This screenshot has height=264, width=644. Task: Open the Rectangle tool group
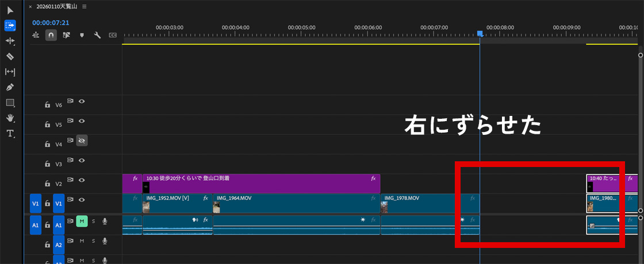coord(10,103)
